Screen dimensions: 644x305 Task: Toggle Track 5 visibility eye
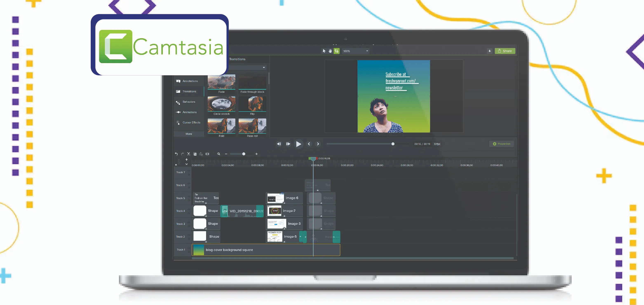pos(189,197)
